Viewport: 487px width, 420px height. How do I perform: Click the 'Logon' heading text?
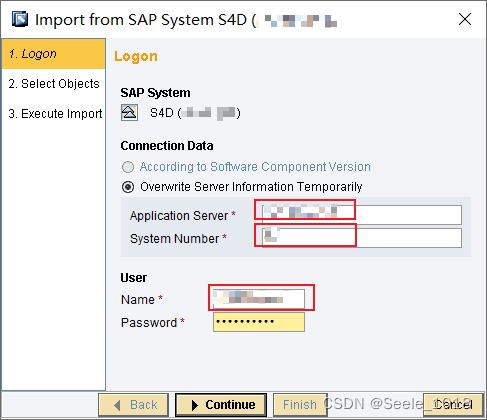(136, 57)
